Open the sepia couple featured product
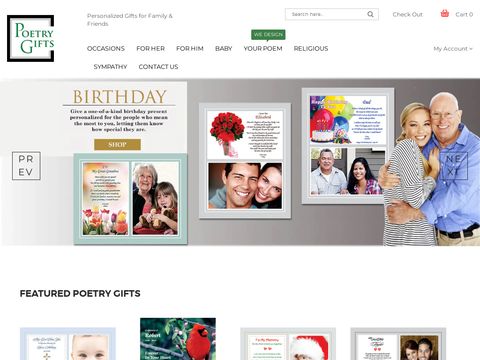Screen dimensions: 480x360 [398, 344]
